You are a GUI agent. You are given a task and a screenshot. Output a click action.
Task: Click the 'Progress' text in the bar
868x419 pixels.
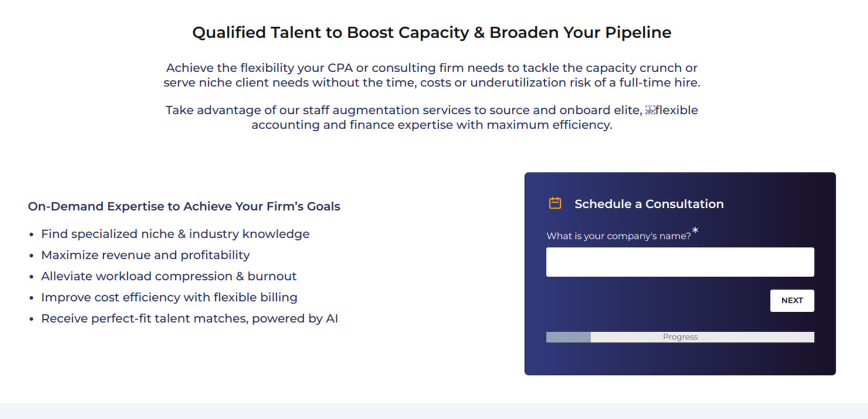(x=680, y=337)
